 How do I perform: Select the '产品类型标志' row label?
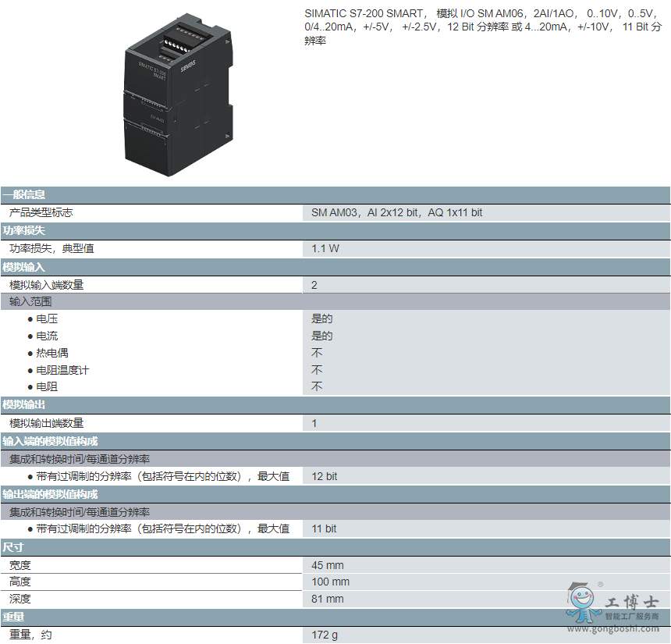pyautogui.click(x=41, y=213)
